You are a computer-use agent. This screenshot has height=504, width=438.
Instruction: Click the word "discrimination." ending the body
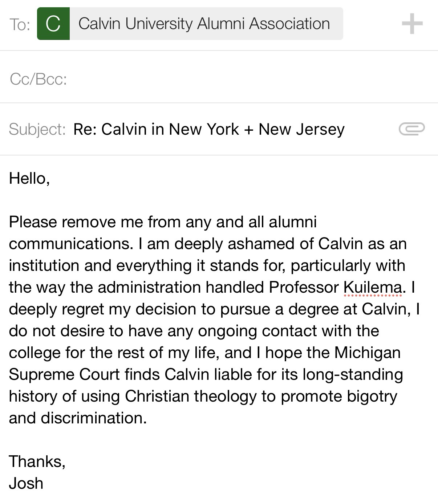coord(94,418)
